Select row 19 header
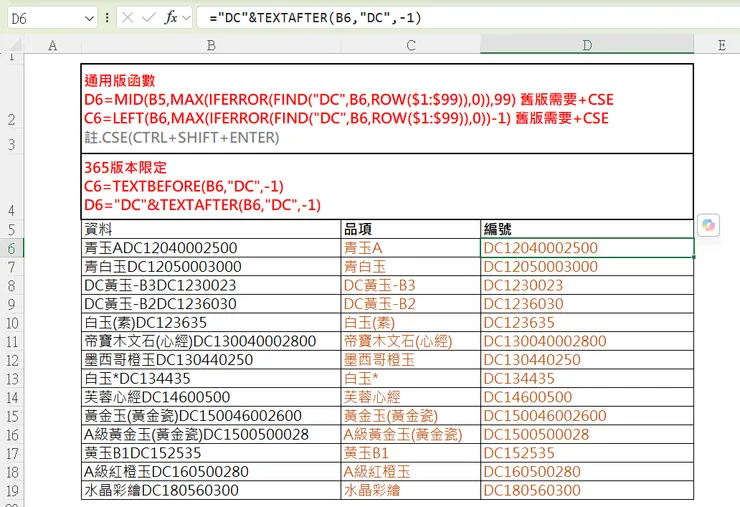Screen dimensions: 740x507 coord(12,491)
